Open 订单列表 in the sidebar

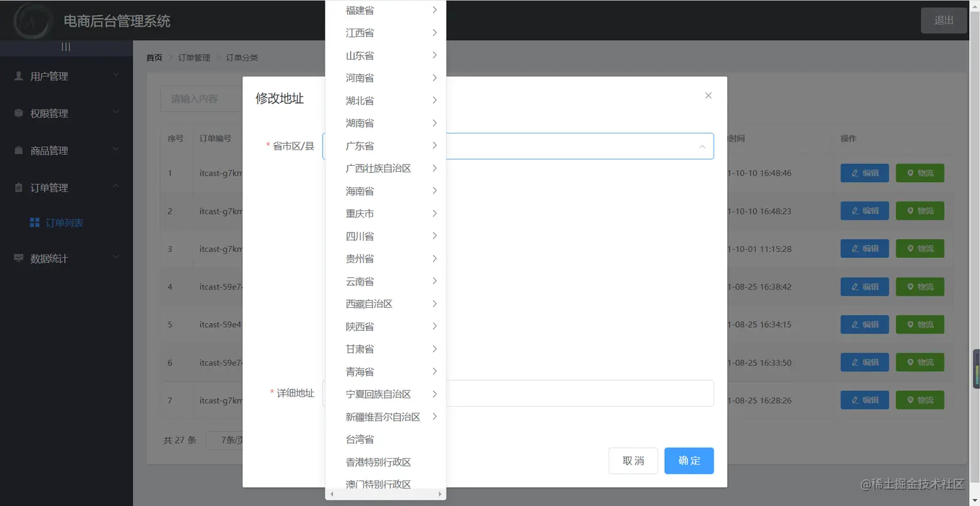tap(65, 223)
